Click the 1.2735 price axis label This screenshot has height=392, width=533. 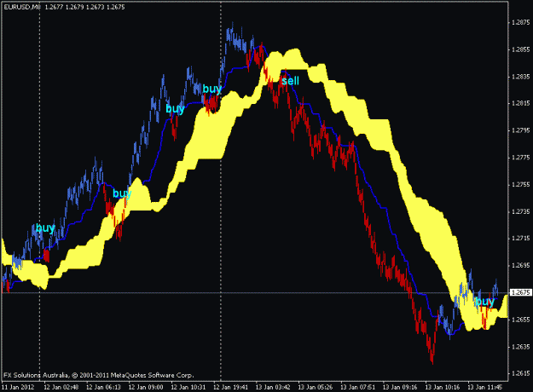[x=520, y=211]
